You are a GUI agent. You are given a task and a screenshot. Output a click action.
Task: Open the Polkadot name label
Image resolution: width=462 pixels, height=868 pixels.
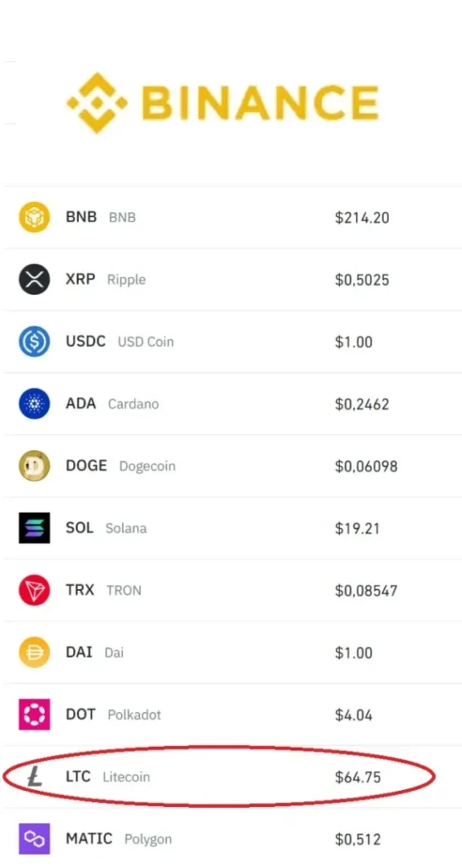[135, 715]
